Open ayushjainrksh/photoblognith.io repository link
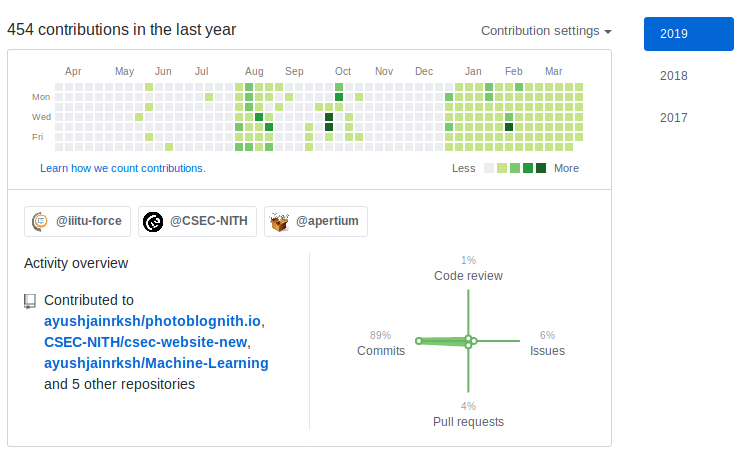743x455 pixels. pos(152,321)
